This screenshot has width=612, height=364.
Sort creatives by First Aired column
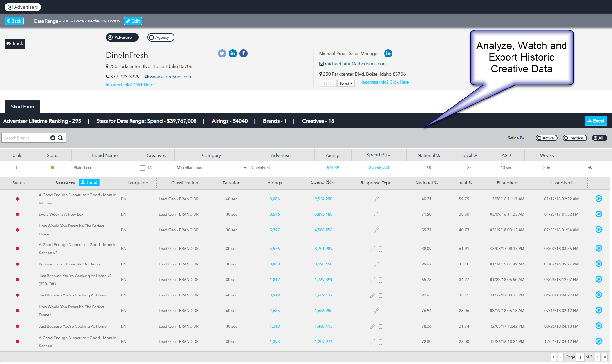click(507, 183)
